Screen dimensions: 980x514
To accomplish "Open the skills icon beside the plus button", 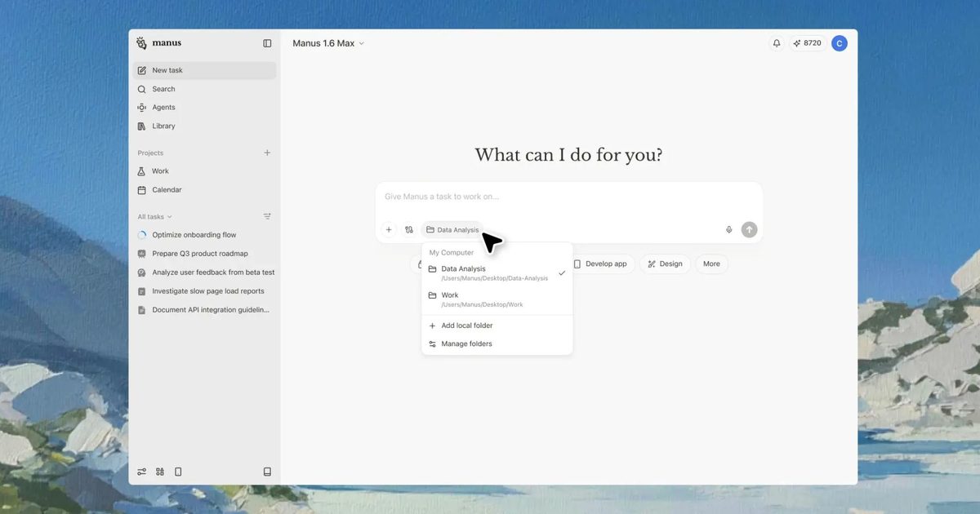I will 408,229.
